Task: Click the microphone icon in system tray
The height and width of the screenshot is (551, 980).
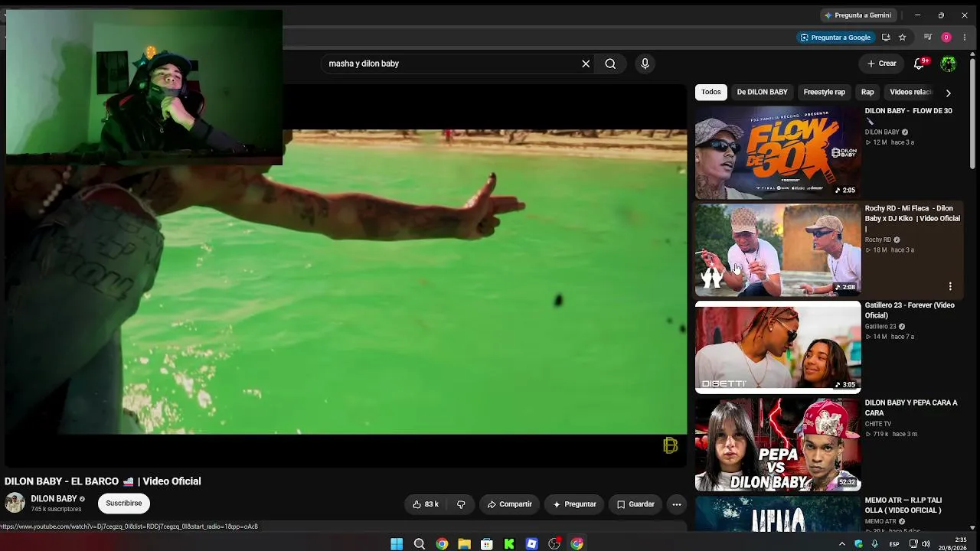Action: tap(874, 544)
